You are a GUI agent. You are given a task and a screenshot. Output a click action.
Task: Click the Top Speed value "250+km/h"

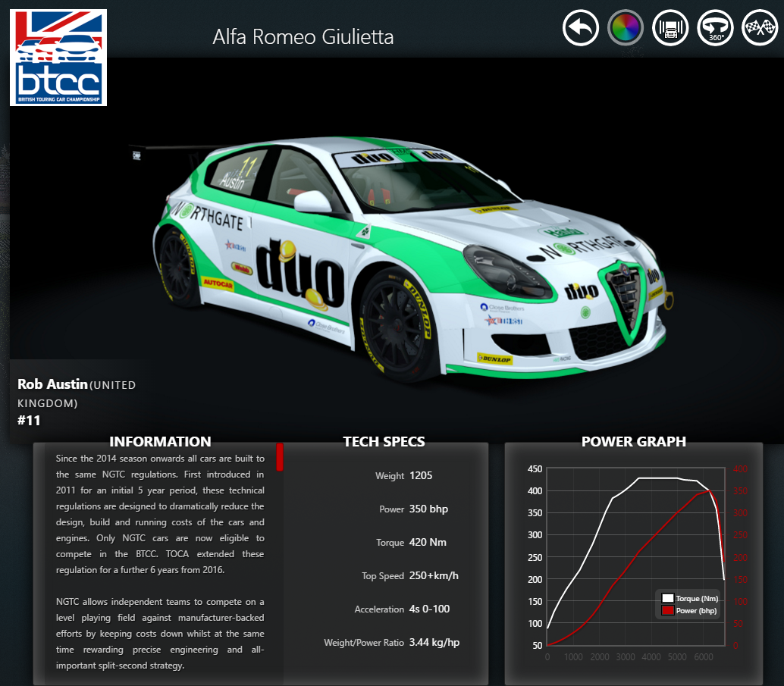(434, 575)
